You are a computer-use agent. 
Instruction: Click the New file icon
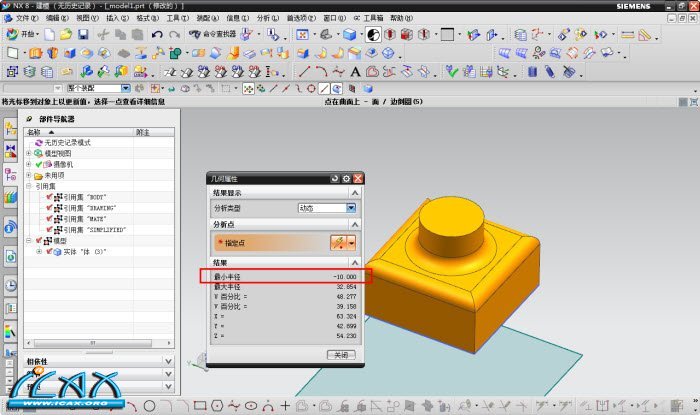(49, 35)
